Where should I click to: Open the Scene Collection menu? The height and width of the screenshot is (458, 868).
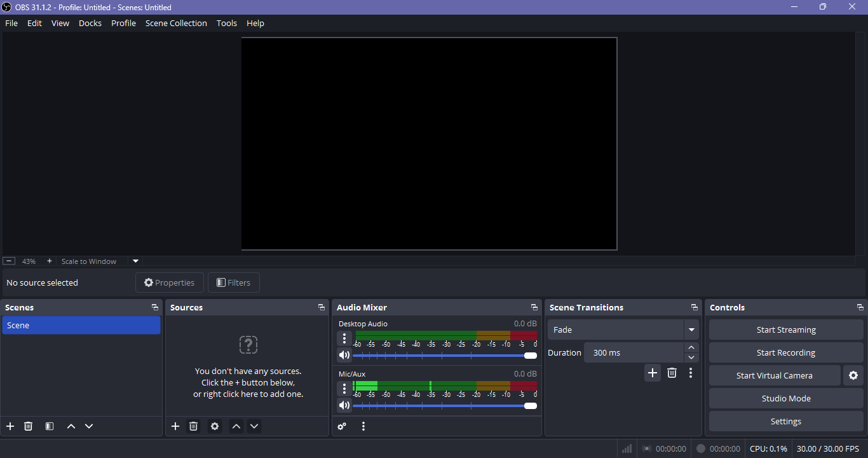tap(176, 23)
